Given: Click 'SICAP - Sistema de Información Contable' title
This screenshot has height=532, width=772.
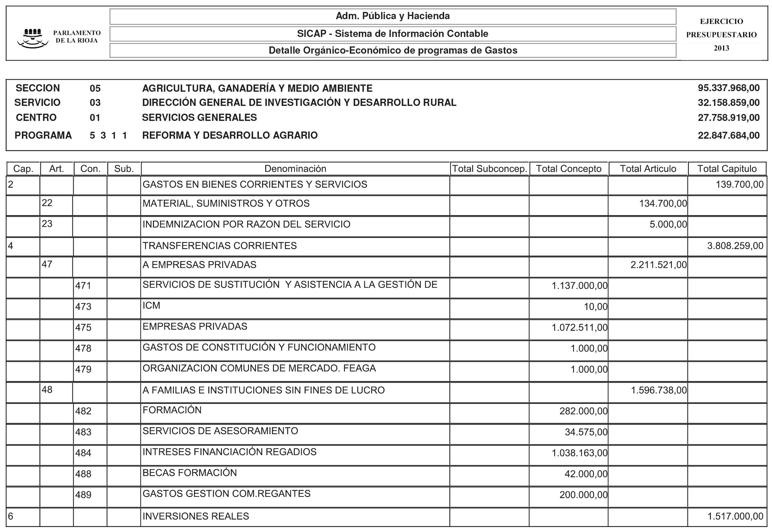Looking at the screenshot, I should click(392, 34).
